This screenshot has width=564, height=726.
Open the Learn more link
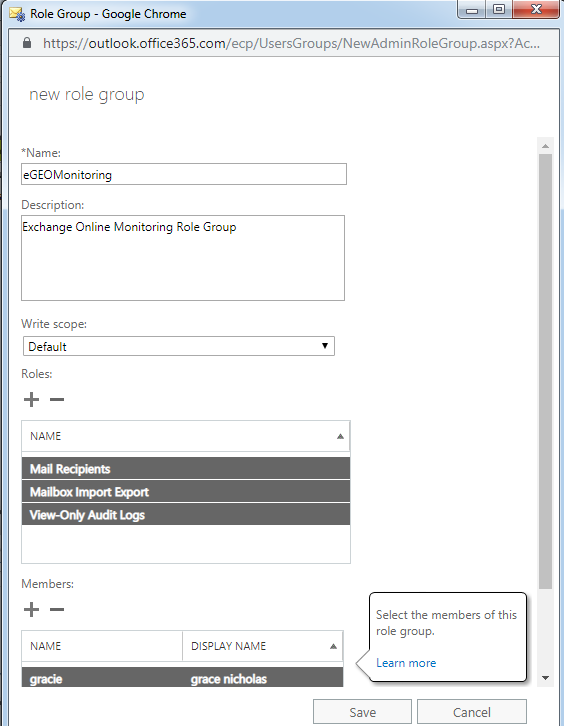pos(406,663)
